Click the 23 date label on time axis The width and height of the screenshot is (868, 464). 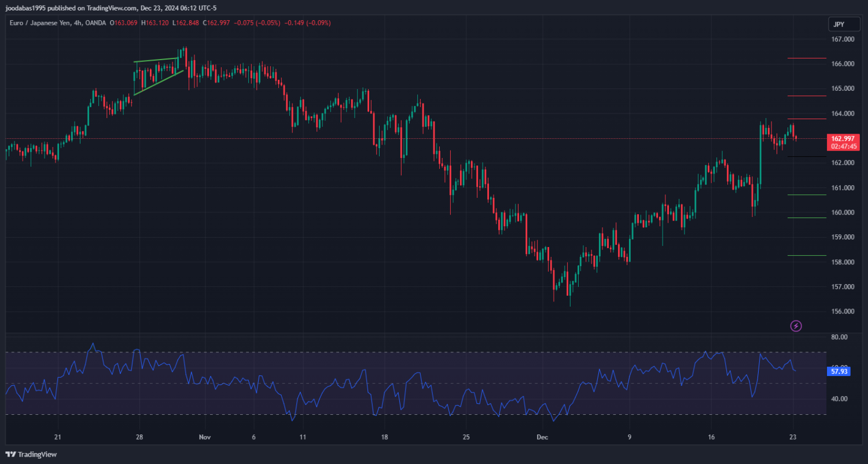(793, 437)
